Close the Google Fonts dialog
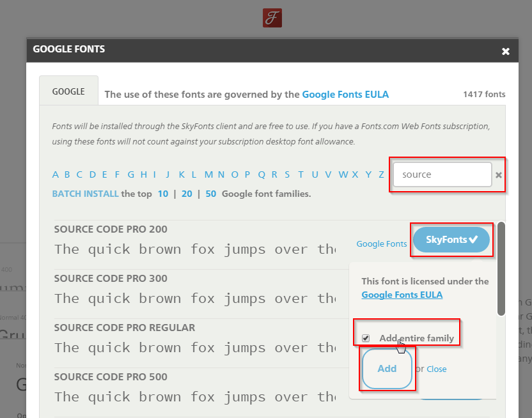The width and height of the screenshot is (532, 418). [x=506, y=51]
